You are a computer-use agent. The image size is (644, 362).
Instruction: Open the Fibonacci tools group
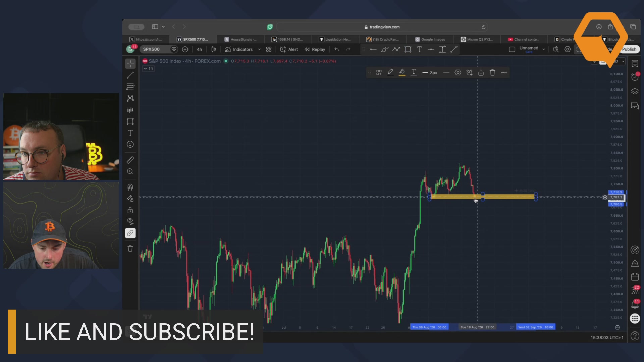pos(130,87)
